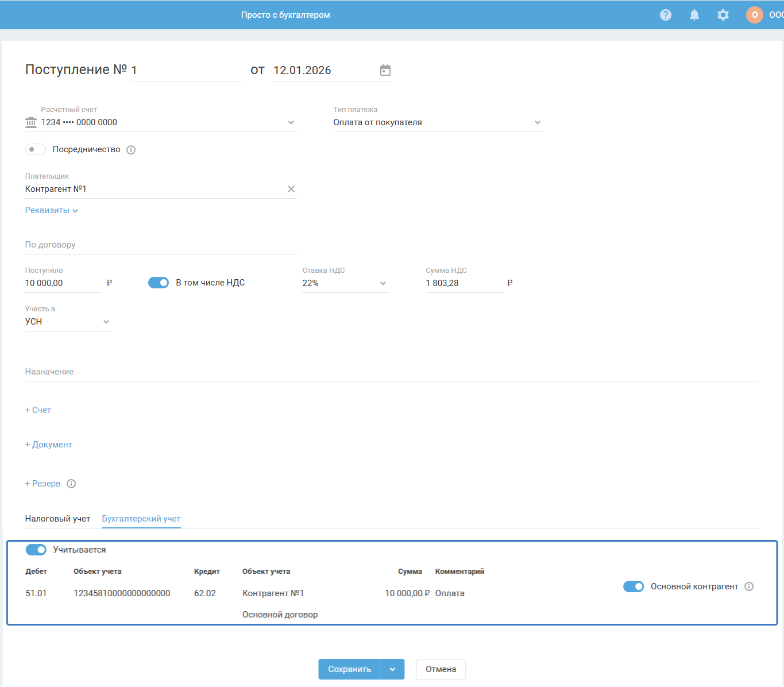Click the Назначение input field
Screen dimensions: 784x687
tap(391, 372)
